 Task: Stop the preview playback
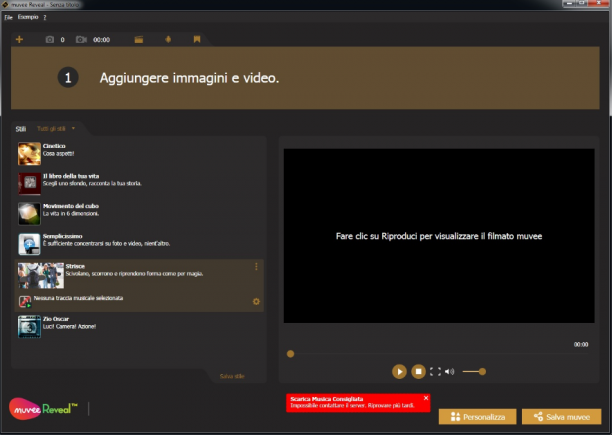[418, 371]
